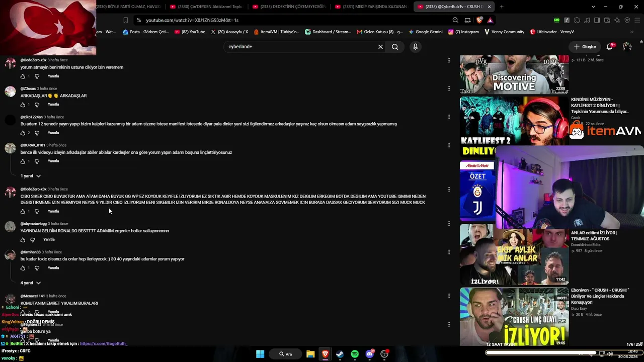This screenshot has width=644, height=362.
Task: Open options menu for @Z3usus comment
Action: (x=449, y=88)
